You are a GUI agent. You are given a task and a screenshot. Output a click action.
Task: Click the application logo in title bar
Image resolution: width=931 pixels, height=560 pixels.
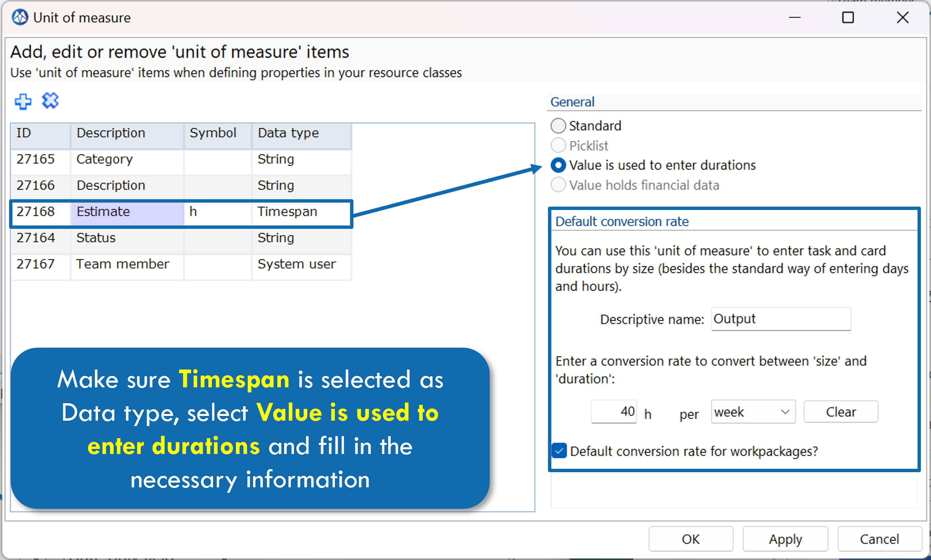(20, 17)
